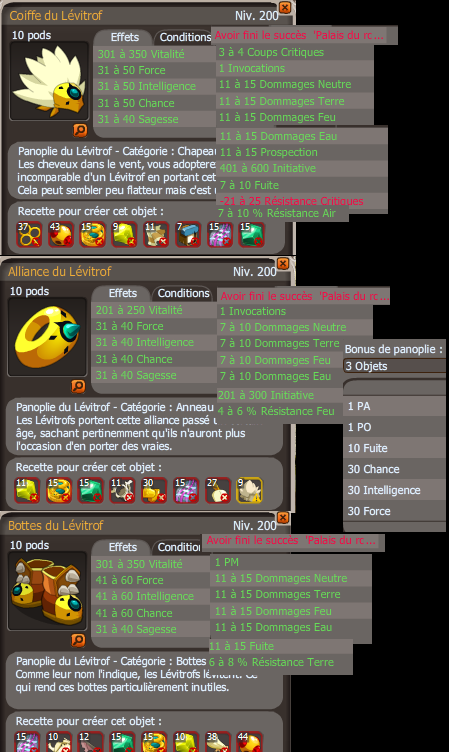Select the 9-quantity white tuft ingredient in Alliance recipe
Viewport: 449px width, 752px height.
249,490
